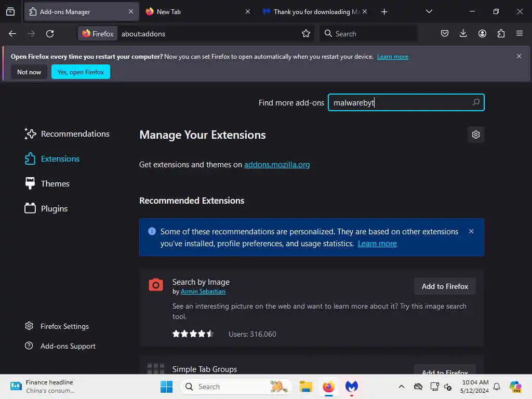Click Not now button in banner

click(x=29, y=72)
